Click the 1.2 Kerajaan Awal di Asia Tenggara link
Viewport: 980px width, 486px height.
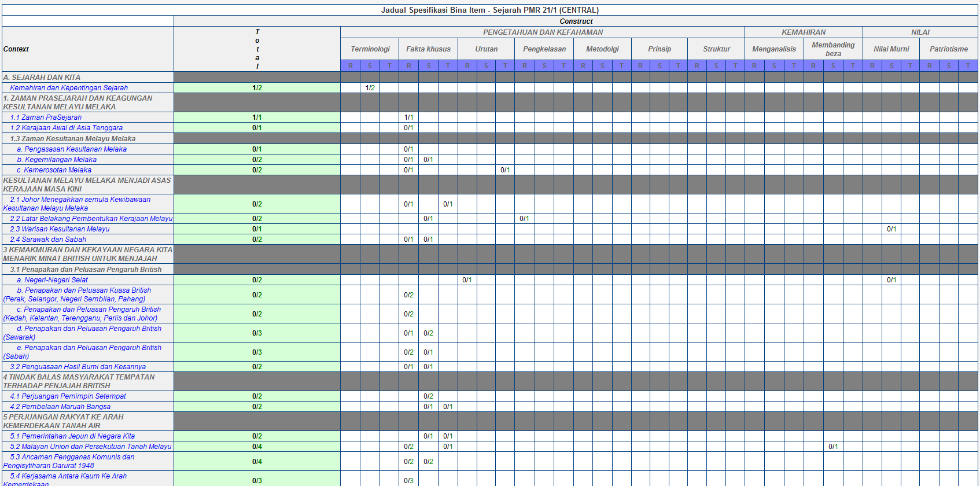point(67,128)
